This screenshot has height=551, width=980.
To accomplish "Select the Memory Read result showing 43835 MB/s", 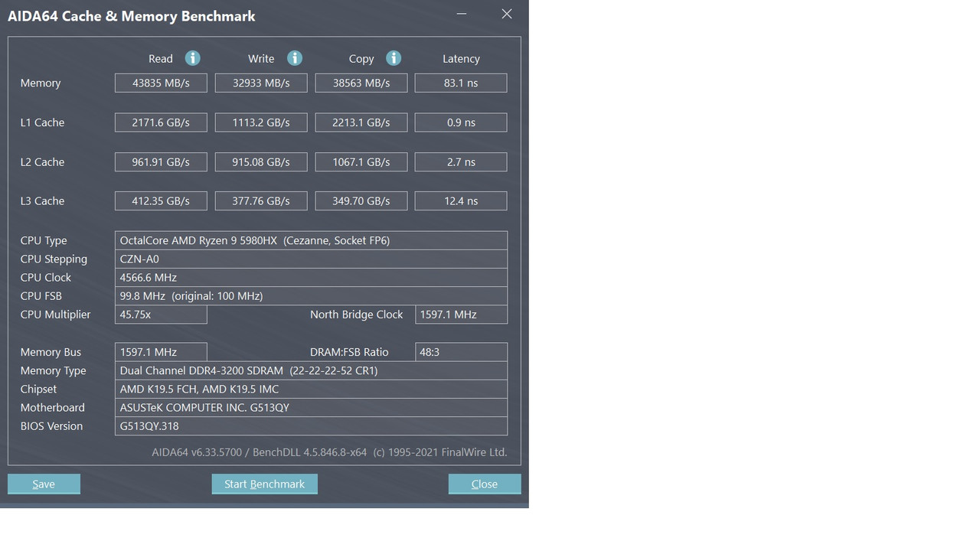I will pos(160,83).
